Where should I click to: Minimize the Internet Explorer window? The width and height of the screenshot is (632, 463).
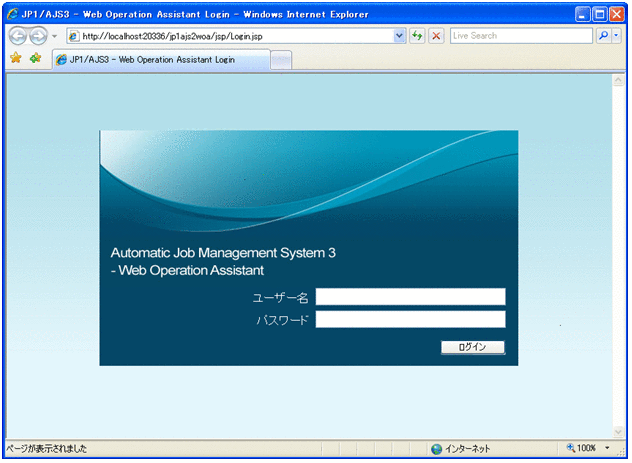pos(582,15)
